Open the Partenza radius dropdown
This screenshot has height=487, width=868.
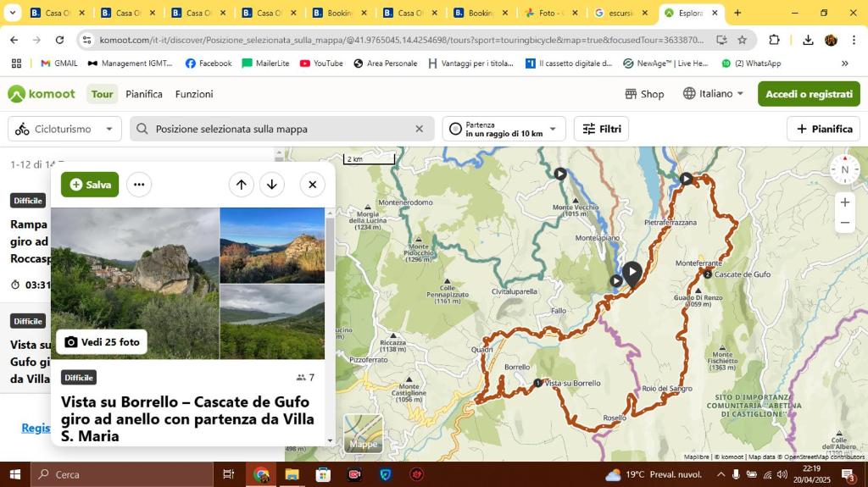click(504, 129)
